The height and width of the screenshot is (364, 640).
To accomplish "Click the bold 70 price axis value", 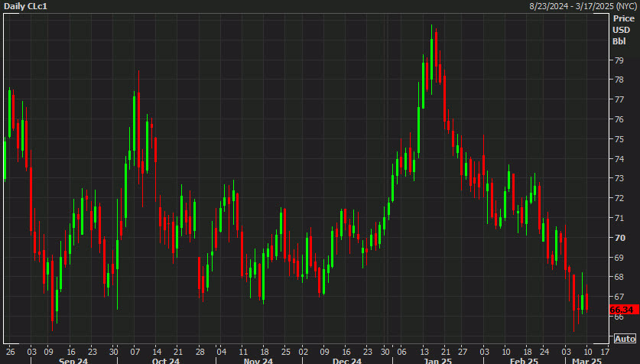I will coord(619,238).
